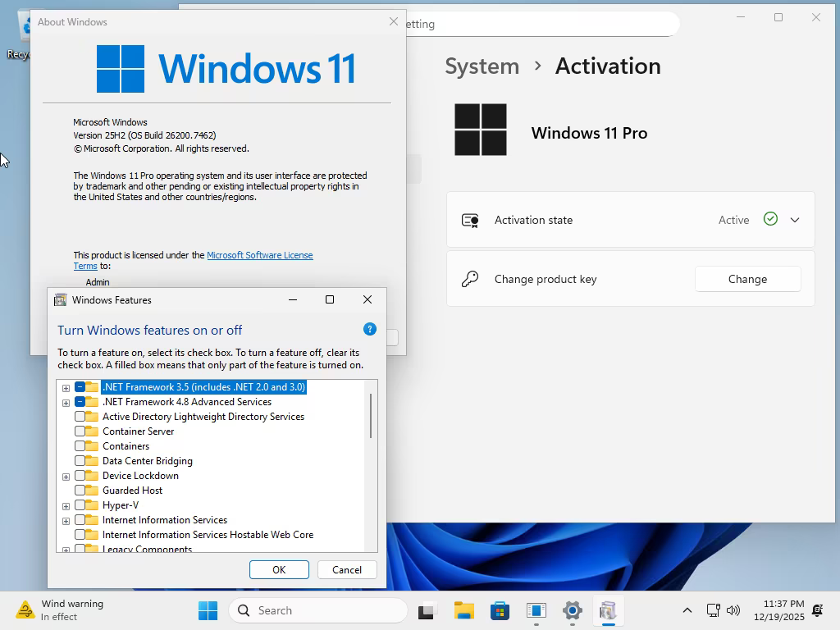The height and width of the screenshot is (630, 840).
Task: Expand the Hyper-V tree node
Action: point(66,506)
